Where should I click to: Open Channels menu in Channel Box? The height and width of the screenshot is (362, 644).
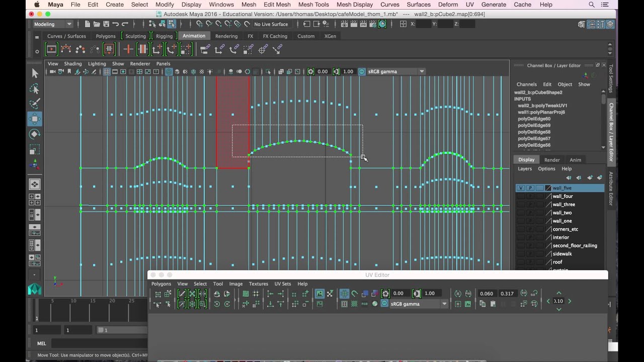526,84
